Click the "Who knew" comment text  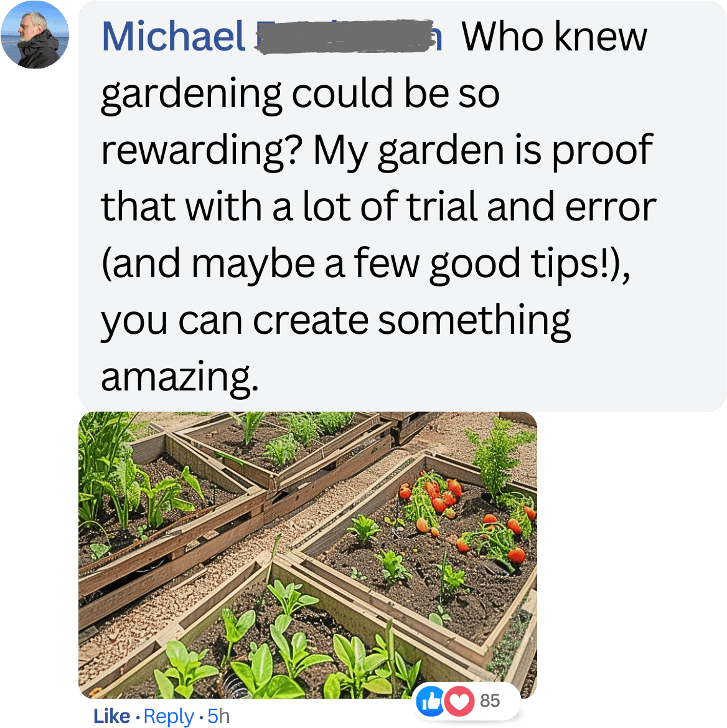coord(554,36)
